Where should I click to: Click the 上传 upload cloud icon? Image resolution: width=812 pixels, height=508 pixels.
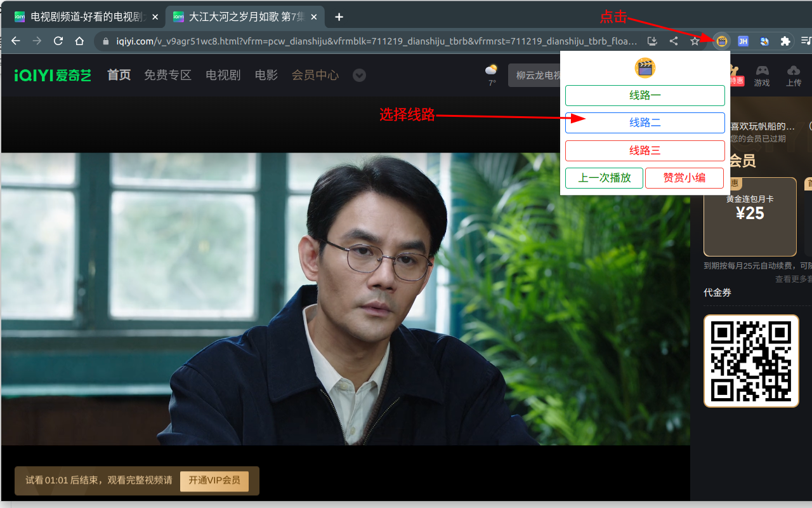pyautogui.click(x=793, y=74)
